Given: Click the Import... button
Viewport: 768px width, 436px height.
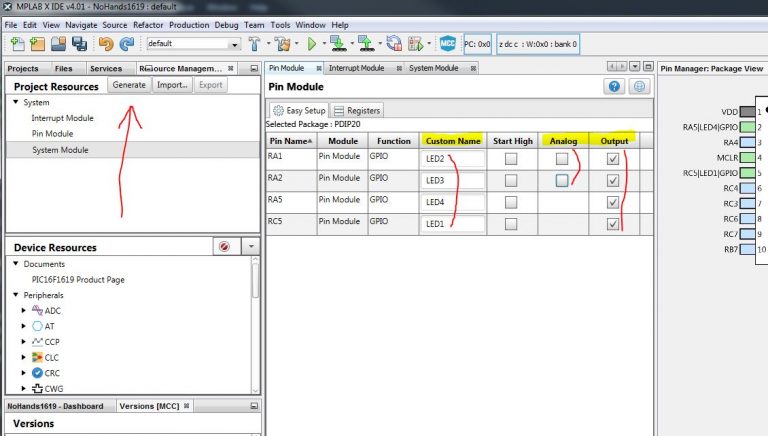Looking at the screenshot, I should (172, 85).
